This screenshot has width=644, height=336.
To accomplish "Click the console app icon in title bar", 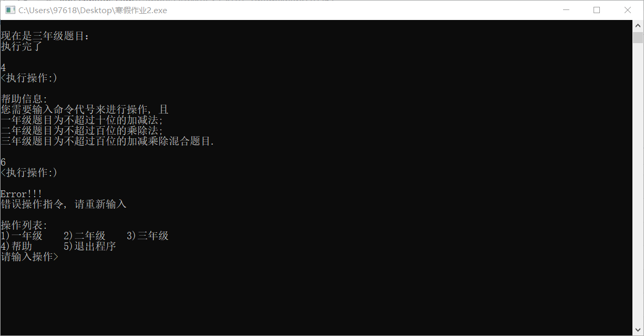I will click(10, 10).
